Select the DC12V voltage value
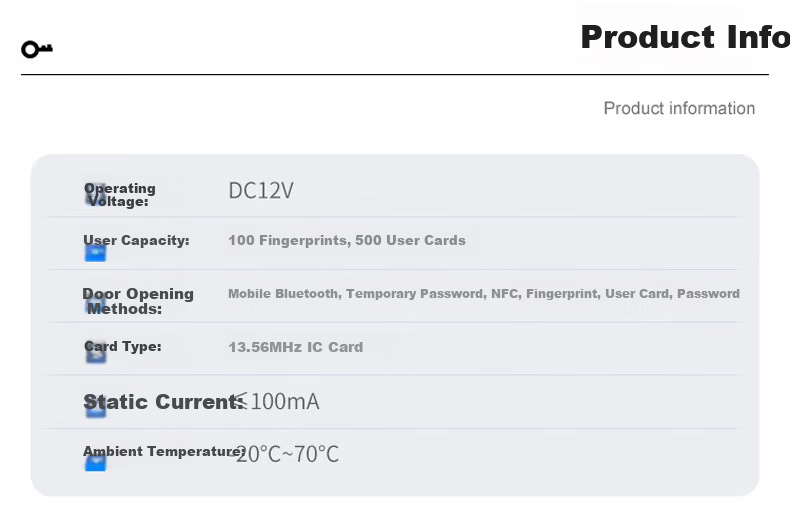 [x=260, y=191]
